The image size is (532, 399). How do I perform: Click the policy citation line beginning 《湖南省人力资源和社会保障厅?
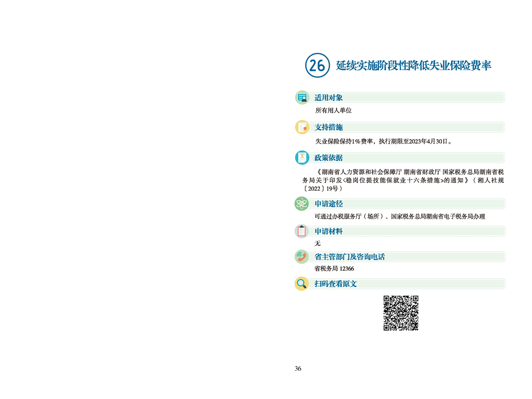click(x=409, y=172)
